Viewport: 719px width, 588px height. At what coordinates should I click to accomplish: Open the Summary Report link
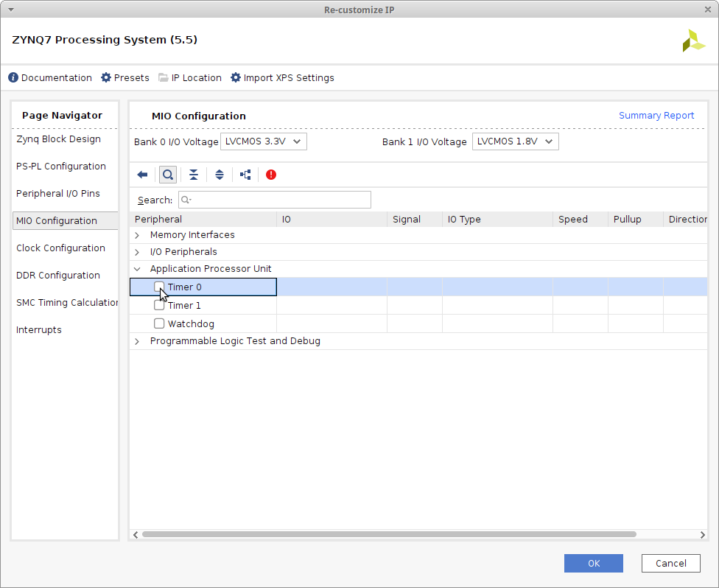(x=656, y=116)
